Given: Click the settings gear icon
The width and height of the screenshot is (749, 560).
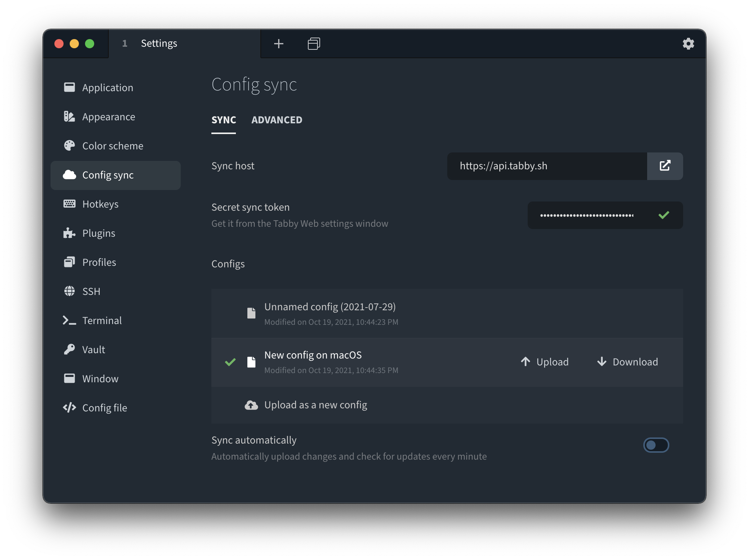Looking at the screenshot, I should pyautogui.click(x=688, y=44).
